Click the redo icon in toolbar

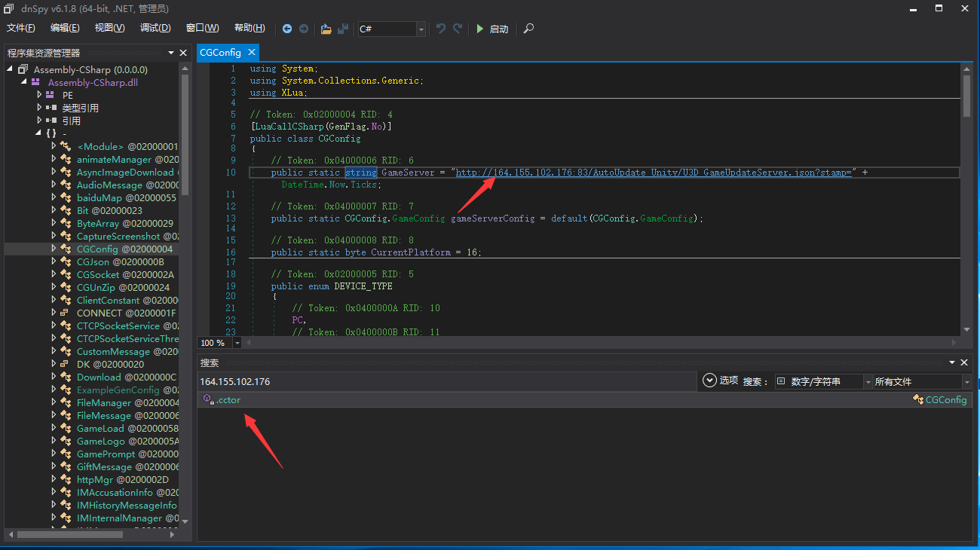pyautogui.click(x=458, y=29)
